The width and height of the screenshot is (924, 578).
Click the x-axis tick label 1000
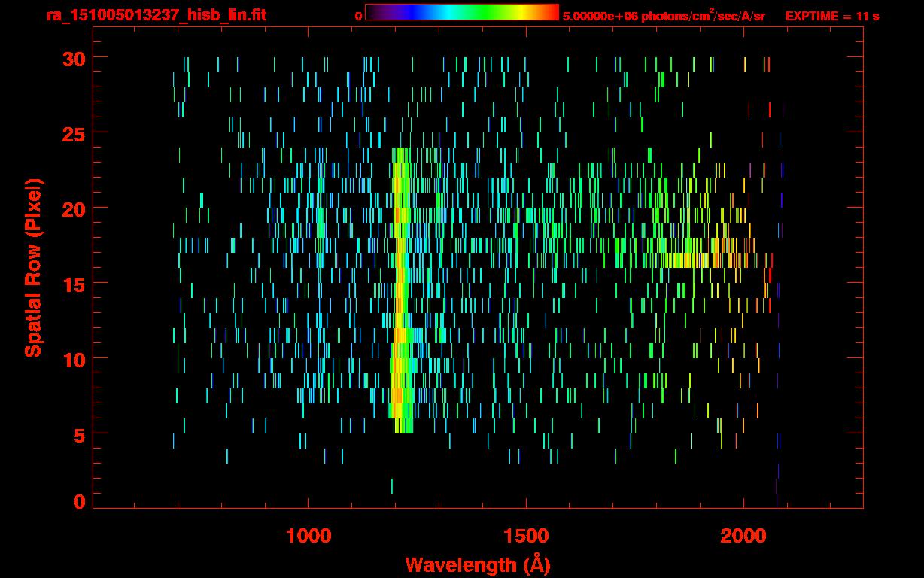(x=309, y=537)
